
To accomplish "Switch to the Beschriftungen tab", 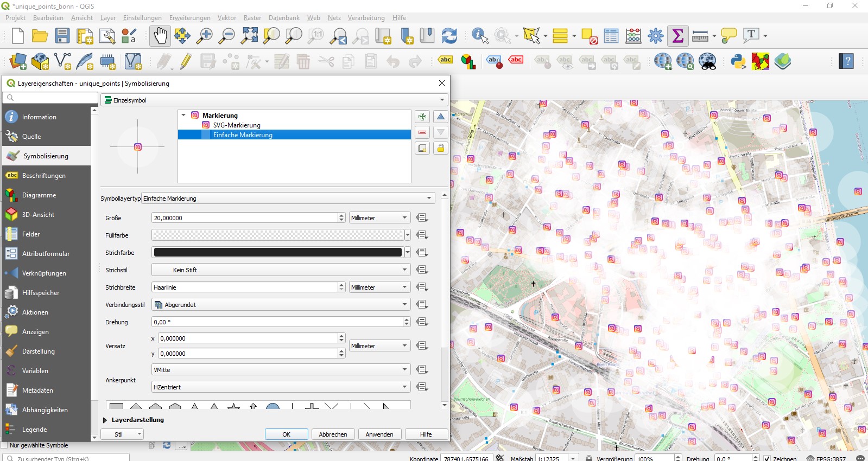I will click(43, 176).
